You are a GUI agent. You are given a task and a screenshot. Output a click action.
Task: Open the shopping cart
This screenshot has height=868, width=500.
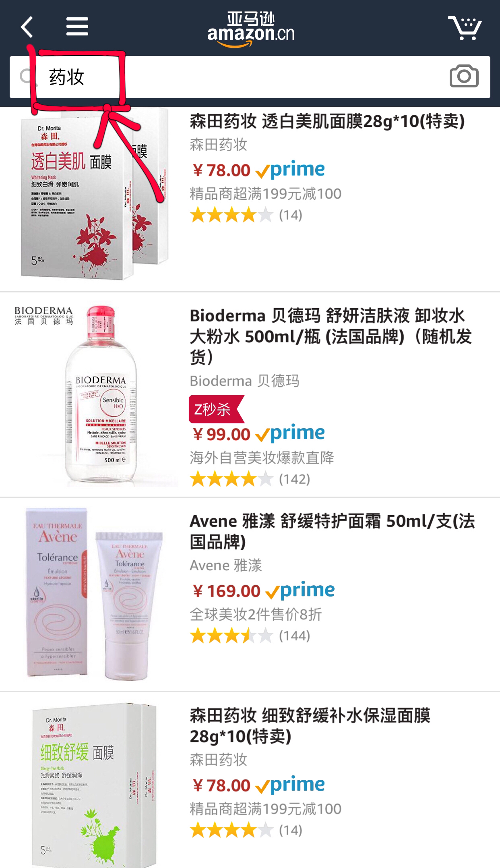pyautogui.click(x=465, y=28)
